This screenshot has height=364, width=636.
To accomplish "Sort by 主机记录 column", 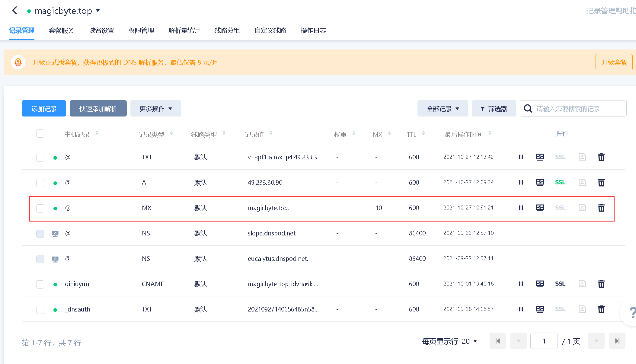I will (97, 133).
